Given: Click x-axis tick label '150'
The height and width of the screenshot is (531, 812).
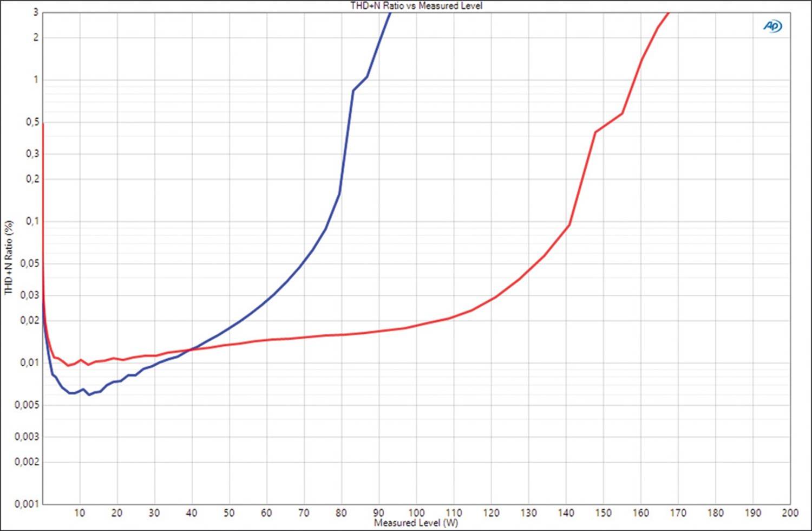Looking at the screenshot, I should point(603,513).
